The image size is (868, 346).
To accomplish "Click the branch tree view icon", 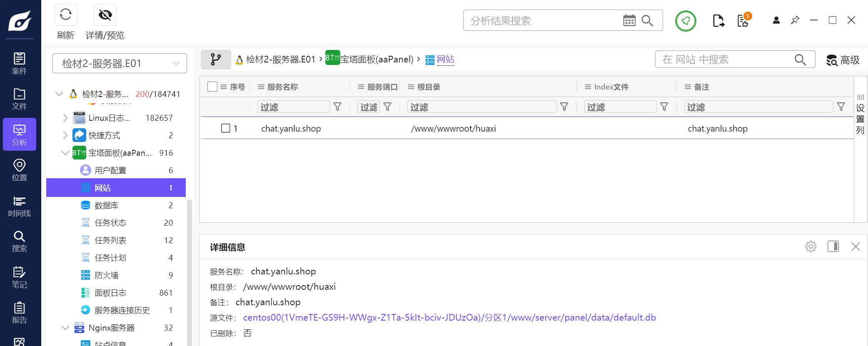I will tap(216, 60).
